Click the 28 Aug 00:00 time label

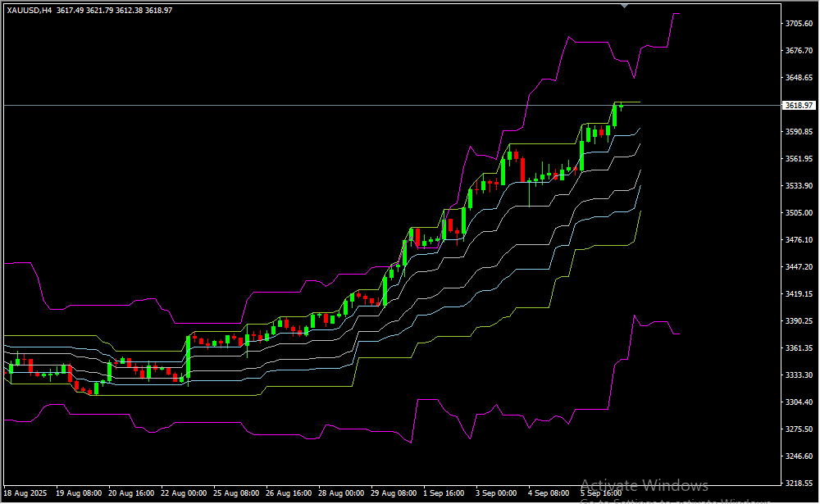[x=340, y=494]
